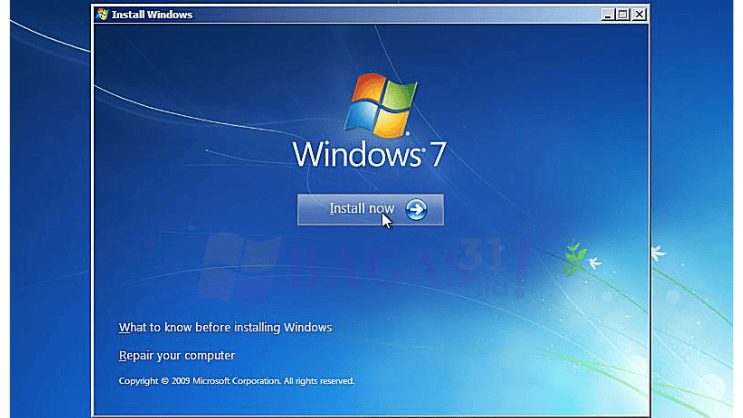Click the word Repair in the lower link
Screen dimensions: 743x418
pyautogui.click(x=137, y=355)
